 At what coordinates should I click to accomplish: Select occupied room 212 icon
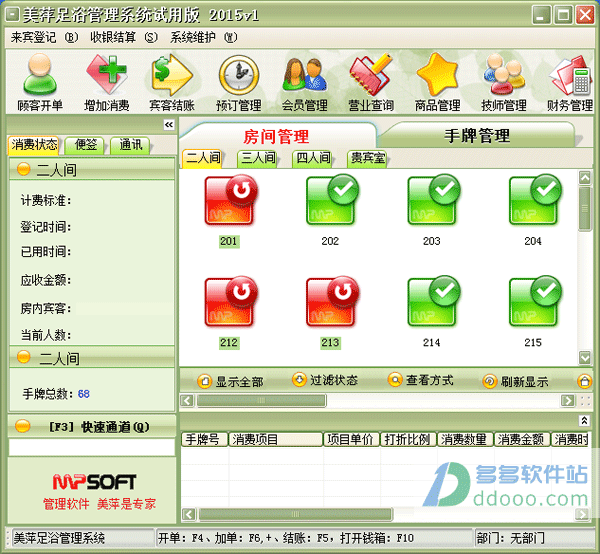pyautogui.click(x=230, y=301)
